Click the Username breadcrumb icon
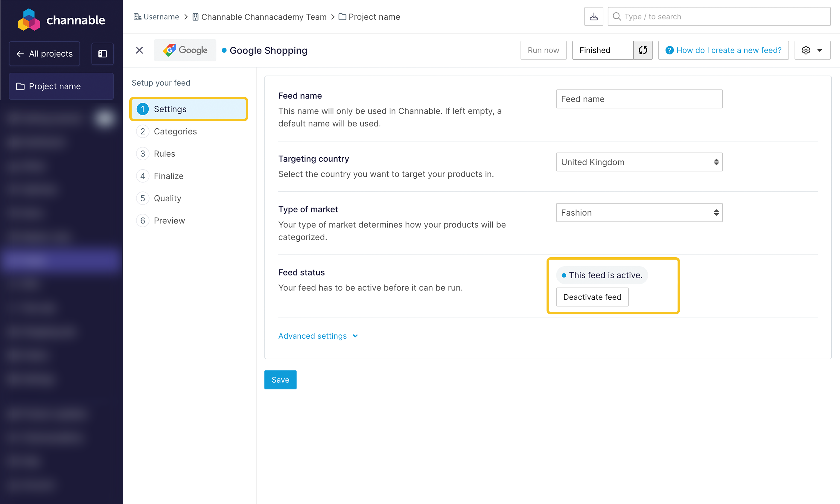Image resolution: width=840 pixels, height=504 pixels. 137,17
